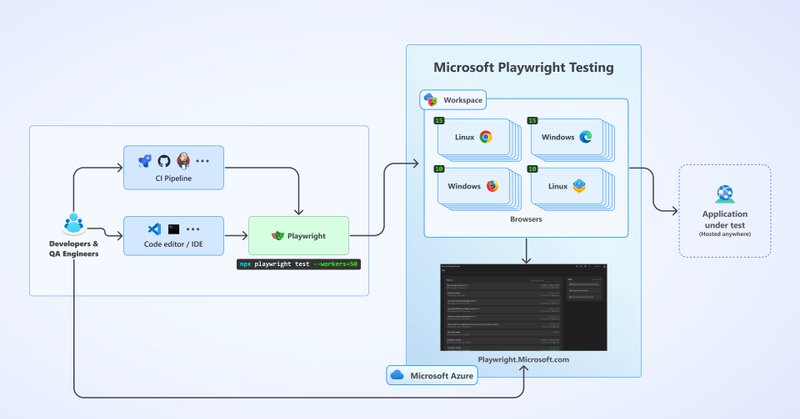Image resolution: width=800 pixels, height=419 pixels.
Task: Click the Linux text beside WebKit icon
Action: [558, 186]
